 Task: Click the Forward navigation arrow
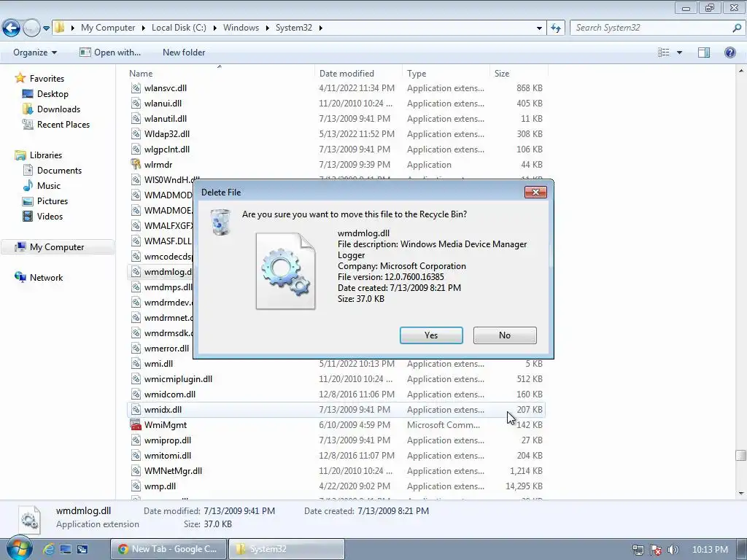pyautogui.click(x=31, y=28)
